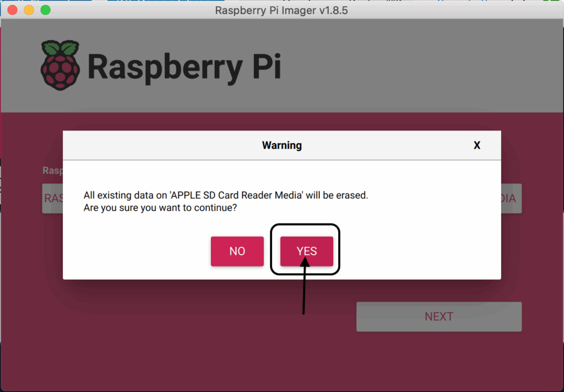Click the 'All existing data' warning message line

tap(226, 195)
